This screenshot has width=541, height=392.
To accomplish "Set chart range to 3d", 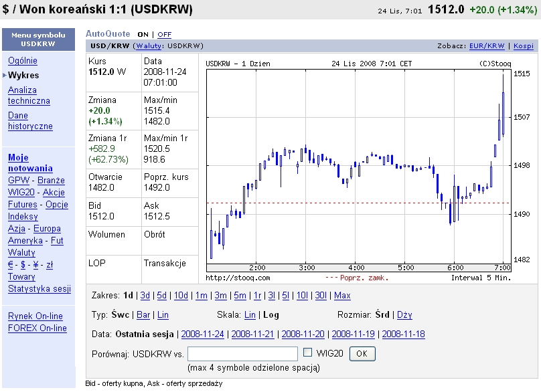I will [145, 296].
